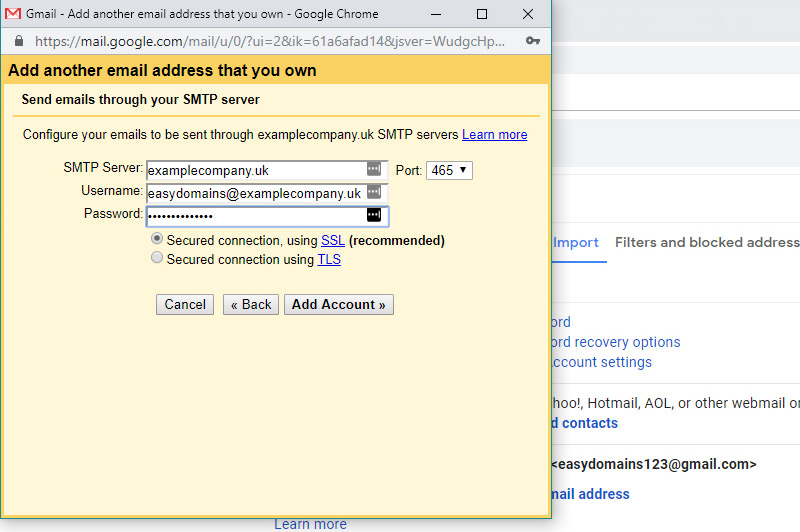This screenshot has width=800, height=532.
Task: Select secured connection using TLS radio
Action: [x=157, y=258]
